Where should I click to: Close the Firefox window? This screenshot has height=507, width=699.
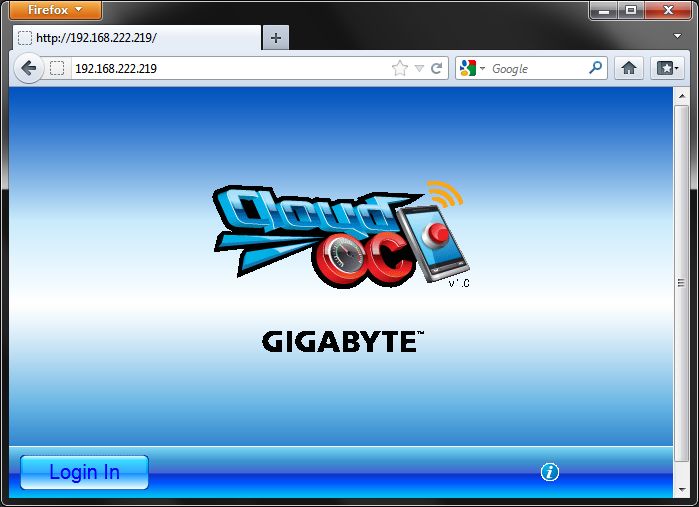click(x=668, y=10)
